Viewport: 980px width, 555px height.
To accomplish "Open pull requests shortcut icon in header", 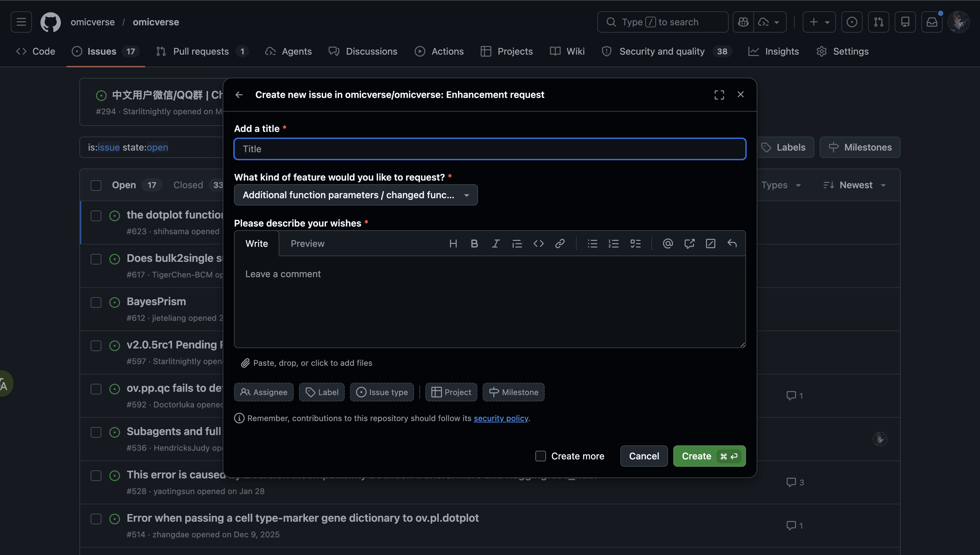I will click(878, 22).
